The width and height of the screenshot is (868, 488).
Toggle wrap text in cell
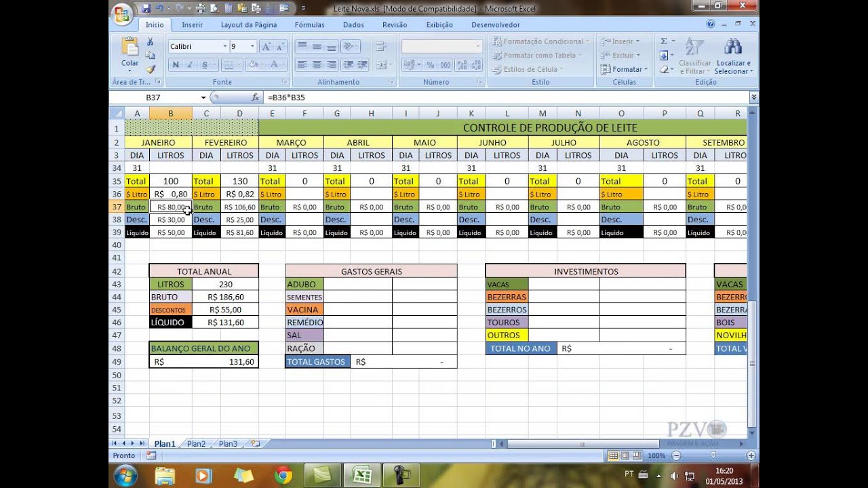pos(380,47)
